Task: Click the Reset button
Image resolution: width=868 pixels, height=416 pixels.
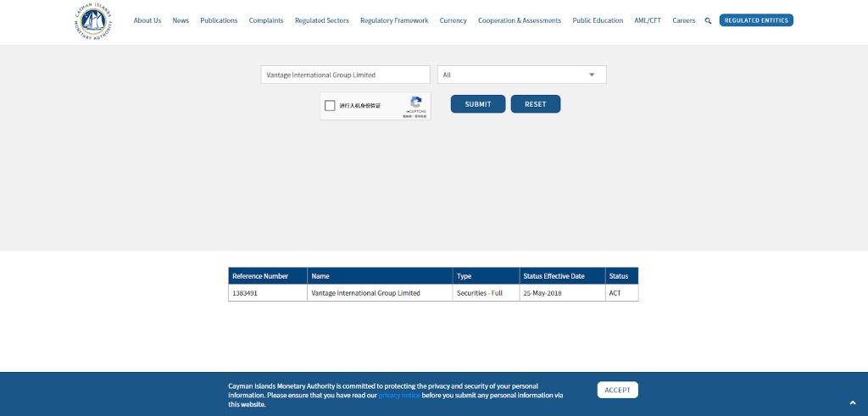Action: (536, 104)
